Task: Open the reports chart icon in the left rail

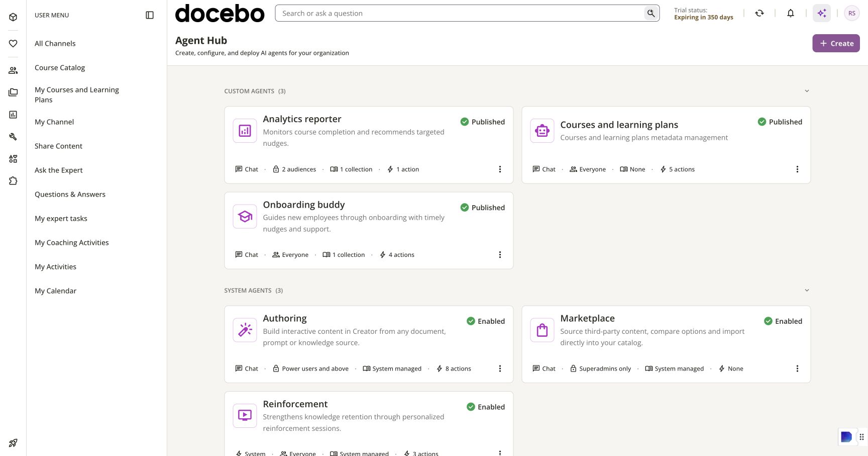Action: pos(13,115)
